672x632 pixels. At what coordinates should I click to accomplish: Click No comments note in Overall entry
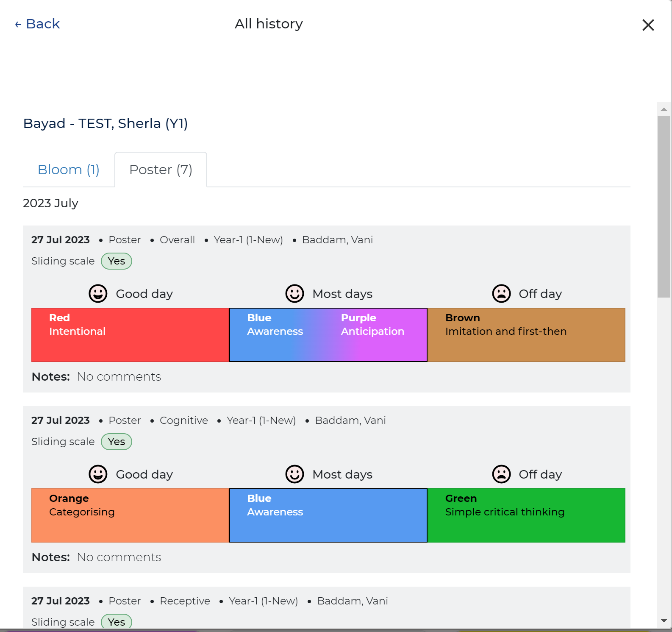coord(119,377)
